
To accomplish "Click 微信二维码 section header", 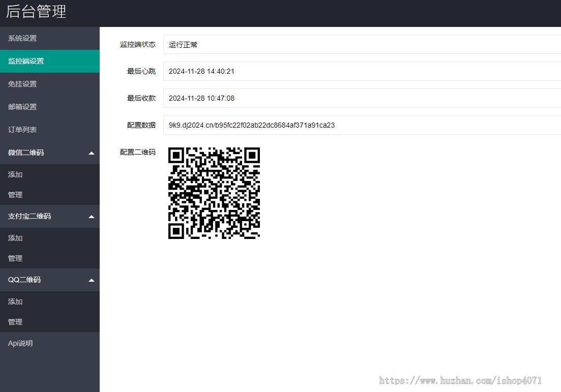I will [50, 153].
